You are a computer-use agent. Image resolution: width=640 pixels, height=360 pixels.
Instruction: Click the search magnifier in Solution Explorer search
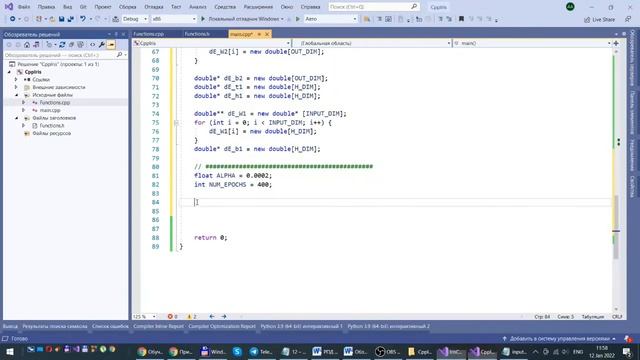coord(119,55)
